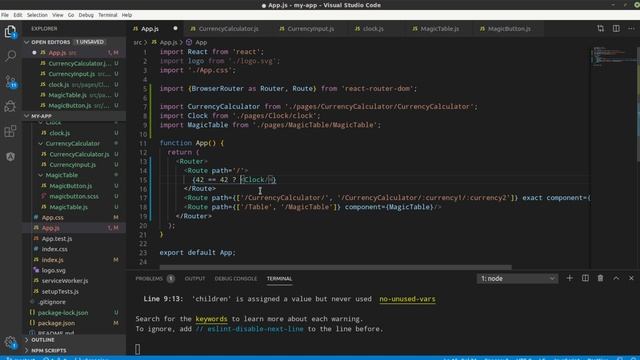640x360 pixels.
Task: Open the Angular extension icon in activity bar
Action: tap(10, 157)
